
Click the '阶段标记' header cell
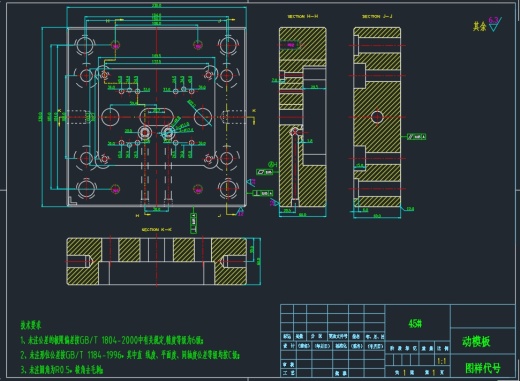(403, 348)
